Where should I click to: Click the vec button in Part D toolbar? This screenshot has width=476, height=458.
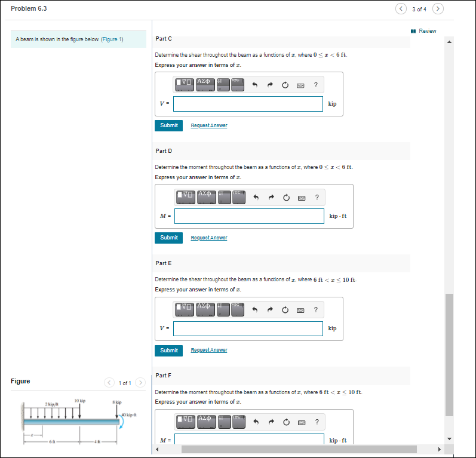point(239,197)
